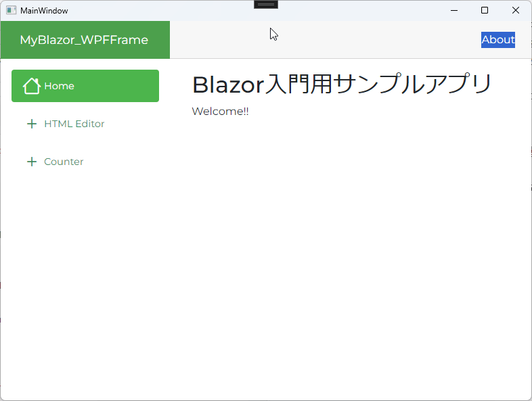
Task: Minimize the MainWindow window
Action: (454, 11)
